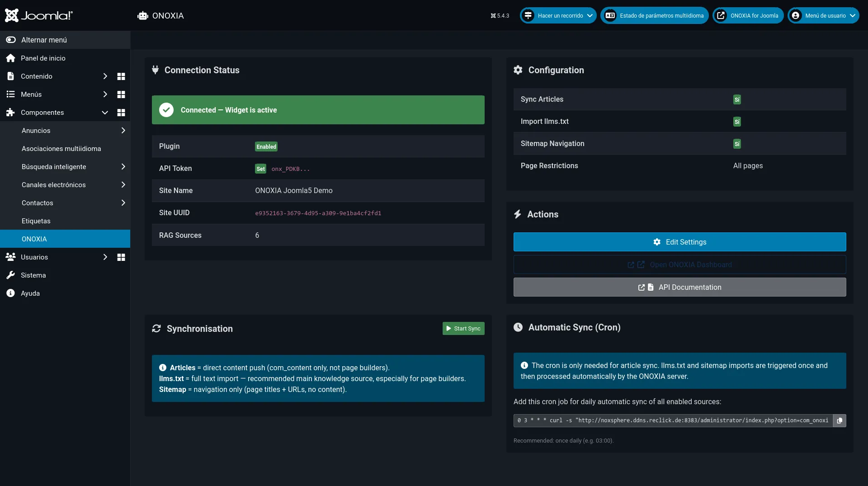The width and height of the screenshot is (868, 486).
Task: Open ONOXIA for Joomla site link
Action: click(748, 15)
